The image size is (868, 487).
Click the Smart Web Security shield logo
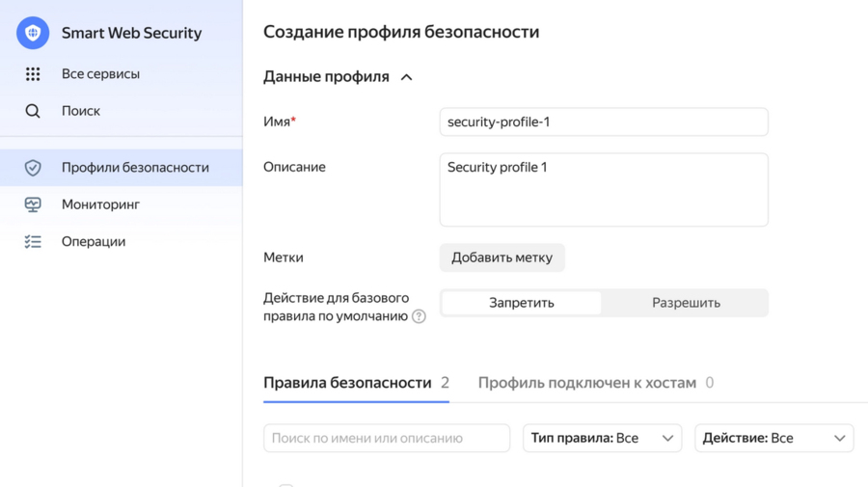(x=33, y=33)
